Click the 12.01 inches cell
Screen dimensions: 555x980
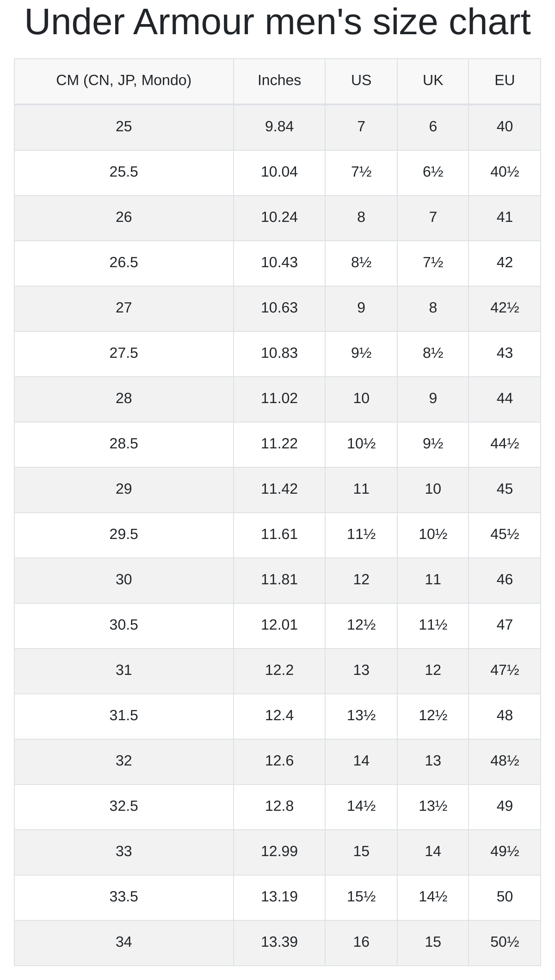click(279, 625)
